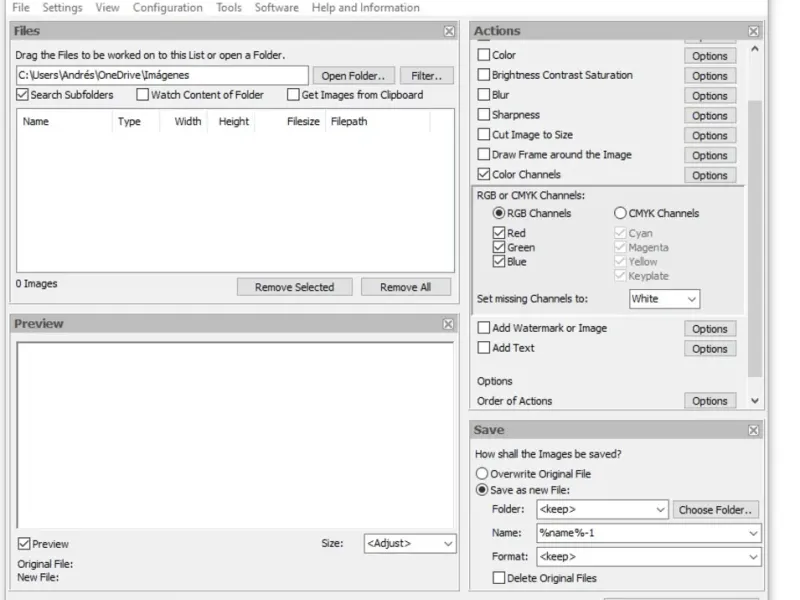Select CMYK Channels radio button
The width and height of the screenshot is (800, 600).
click(x=620, y=213)
